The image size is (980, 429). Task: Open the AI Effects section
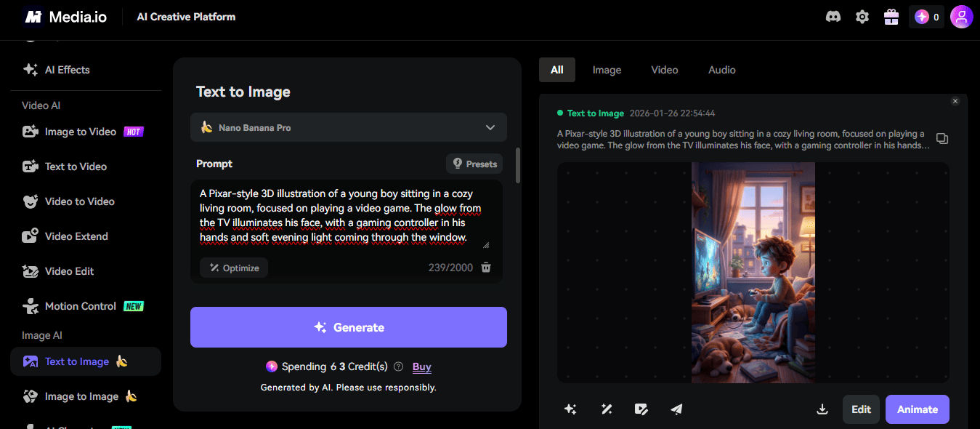67,69
